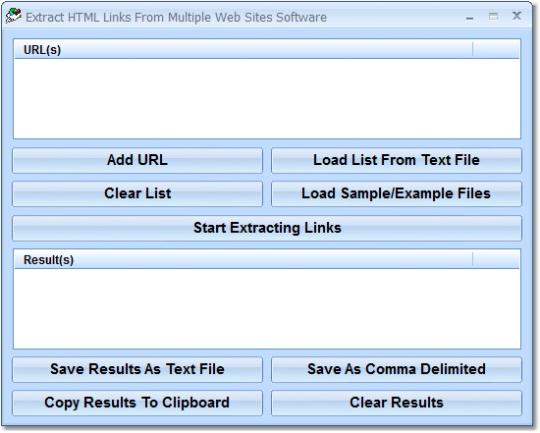Load list from text file
Screen dimensions: 540x433
[x=396, y=160]
